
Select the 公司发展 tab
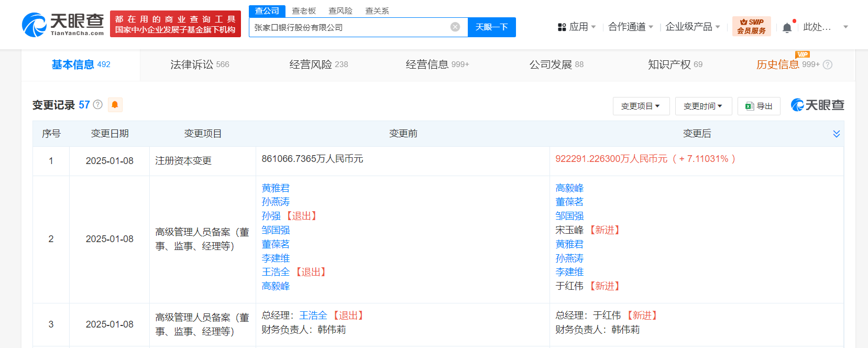click(x=556, y=64)
